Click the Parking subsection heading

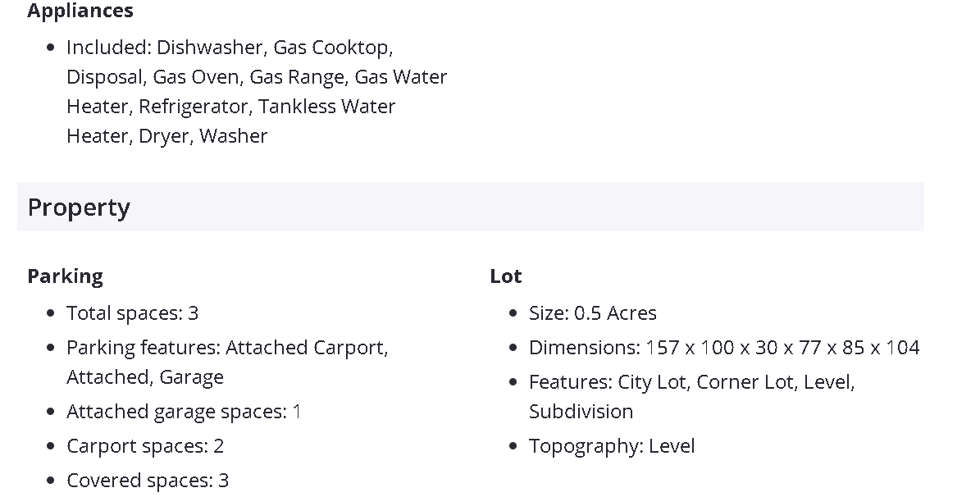pos(65,276)
